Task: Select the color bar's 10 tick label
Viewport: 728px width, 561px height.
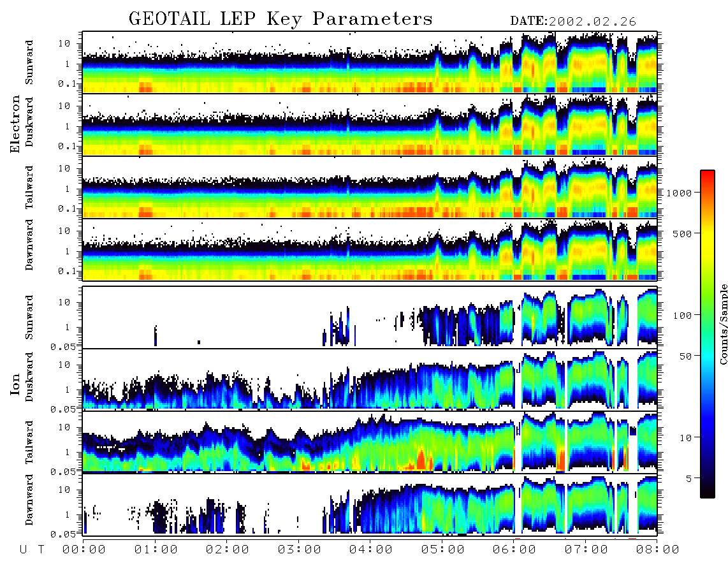Action: pos(685,437)
